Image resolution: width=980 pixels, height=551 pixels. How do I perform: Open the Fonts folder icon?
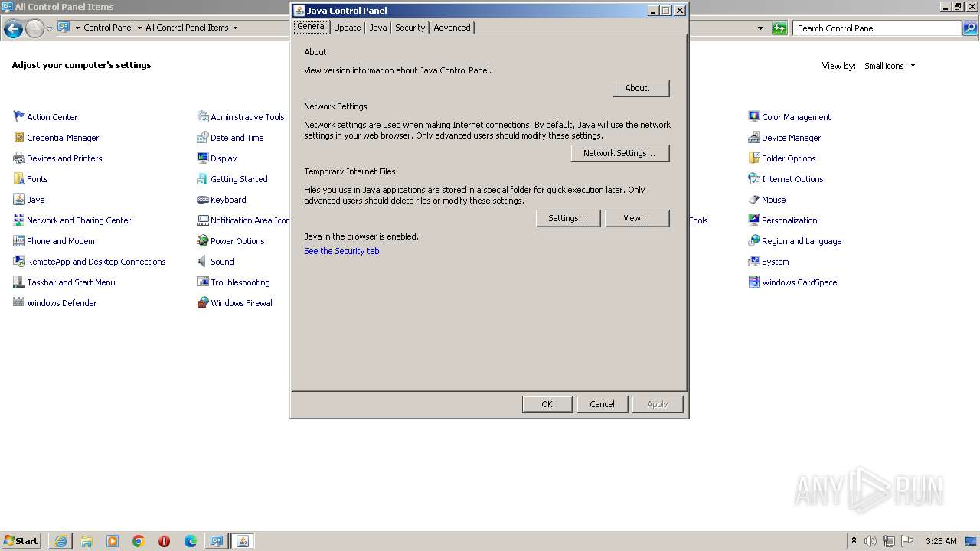(x=19, y=179)
